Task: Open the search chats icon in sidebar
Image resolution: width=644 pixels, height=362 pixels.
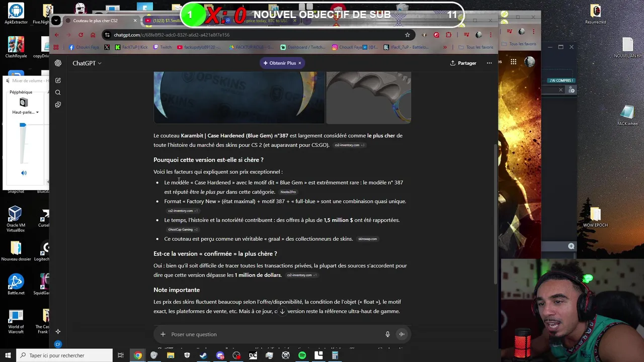Action: point(58,93)
